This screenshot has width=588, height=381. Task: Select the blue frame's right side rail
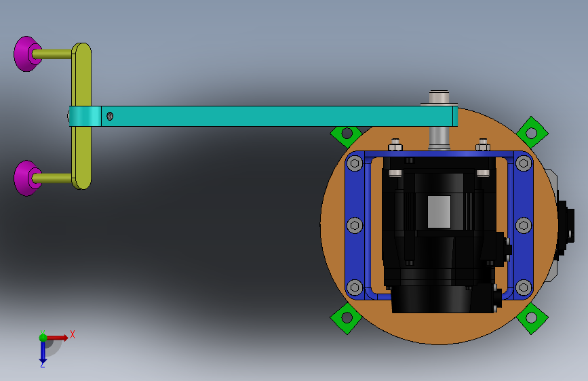(x=524, y=195)
